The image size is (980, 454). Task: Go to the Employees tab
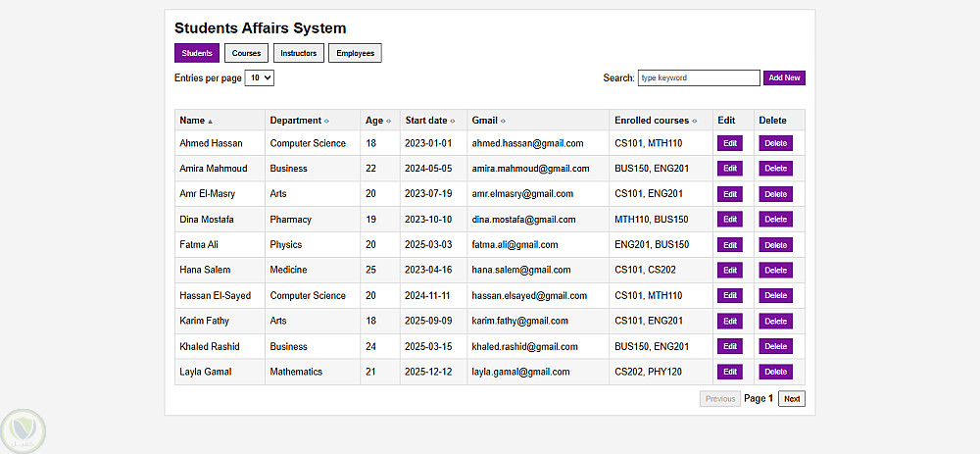coord(355,53)
